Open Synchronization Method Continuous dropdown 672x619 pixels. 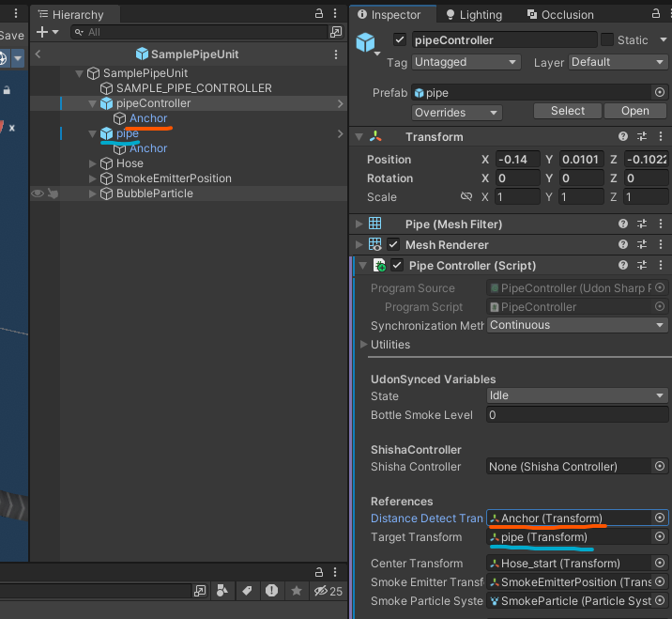pos(577,325)
